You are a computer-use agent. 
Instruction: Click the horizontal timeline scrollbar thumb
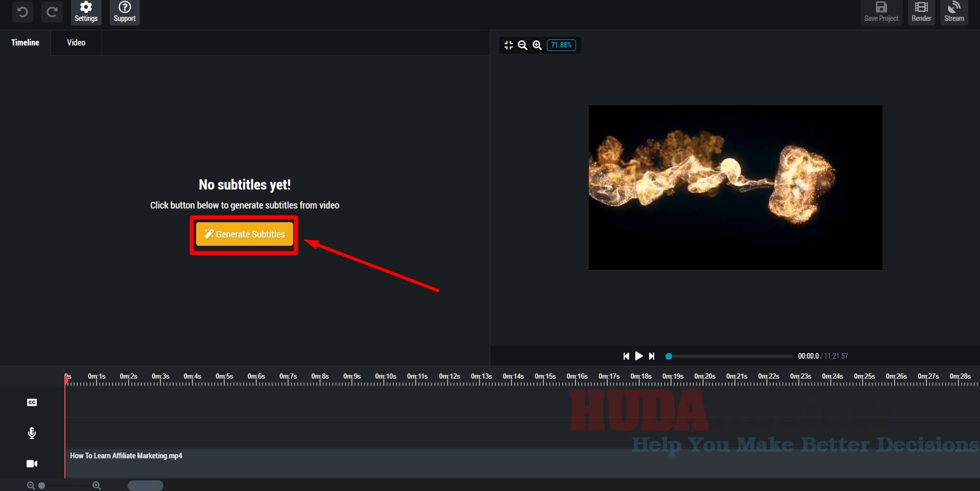(x=146, y=485)
